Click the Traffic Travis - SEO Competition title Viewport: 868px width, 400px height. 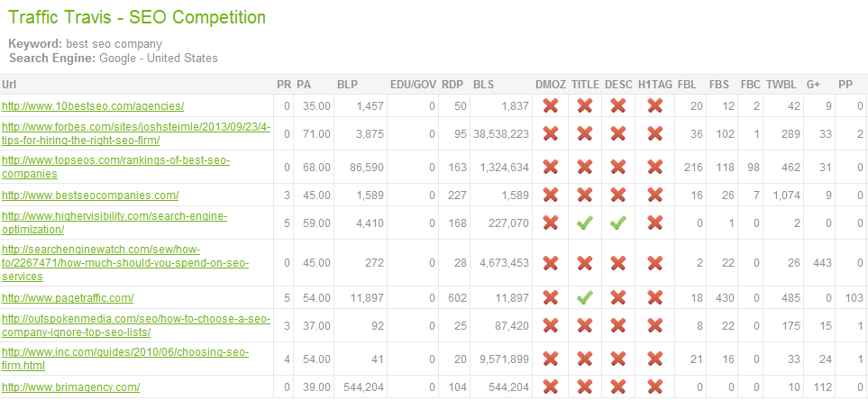137,17
